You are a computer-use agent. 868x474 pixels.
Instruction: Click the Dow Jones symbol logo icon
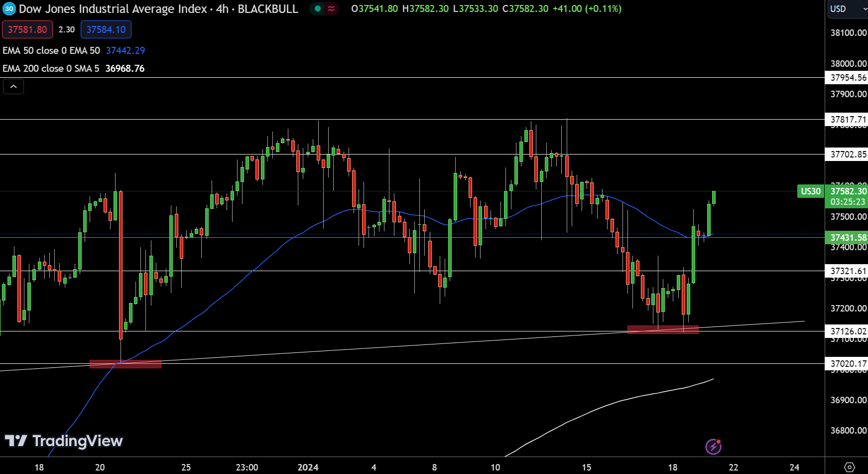[x=9, y=8]
